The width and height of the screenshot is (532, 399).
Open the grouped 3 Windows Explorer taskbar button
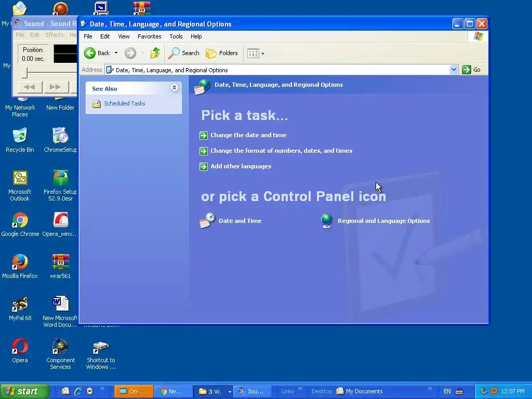pyautogui.click(x=212, y=391)
